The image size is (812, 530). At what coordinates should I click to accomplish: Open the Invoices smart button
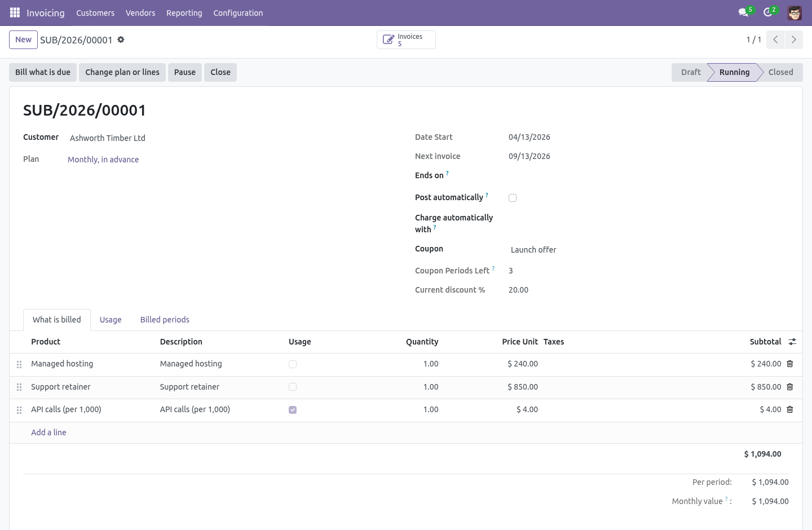pyautogui.click(x=406, y=39)
